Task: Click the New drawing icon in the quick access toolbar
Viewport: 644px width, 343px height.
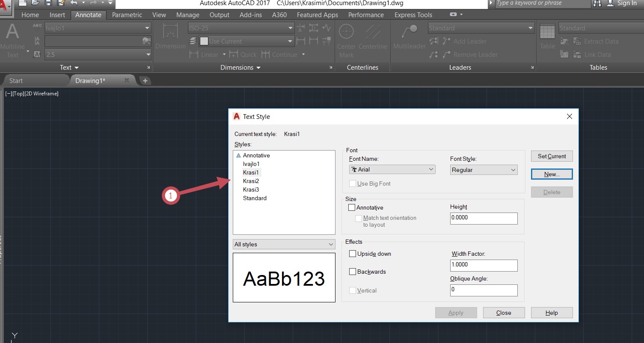Action: point(22,3)
